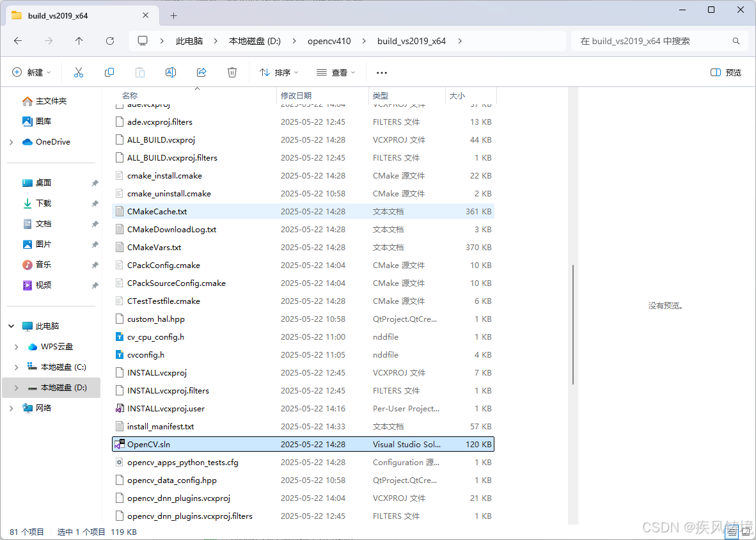
Task: Select CTestTestfile.cmake file
Action: [x=303, y=301]
